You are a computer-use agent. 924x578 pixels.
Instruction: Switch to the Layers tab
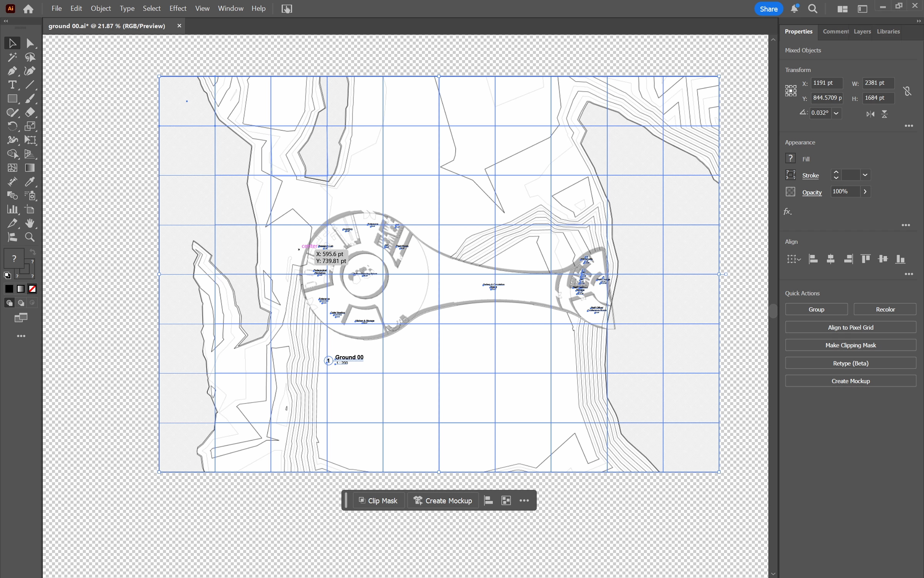862,32
